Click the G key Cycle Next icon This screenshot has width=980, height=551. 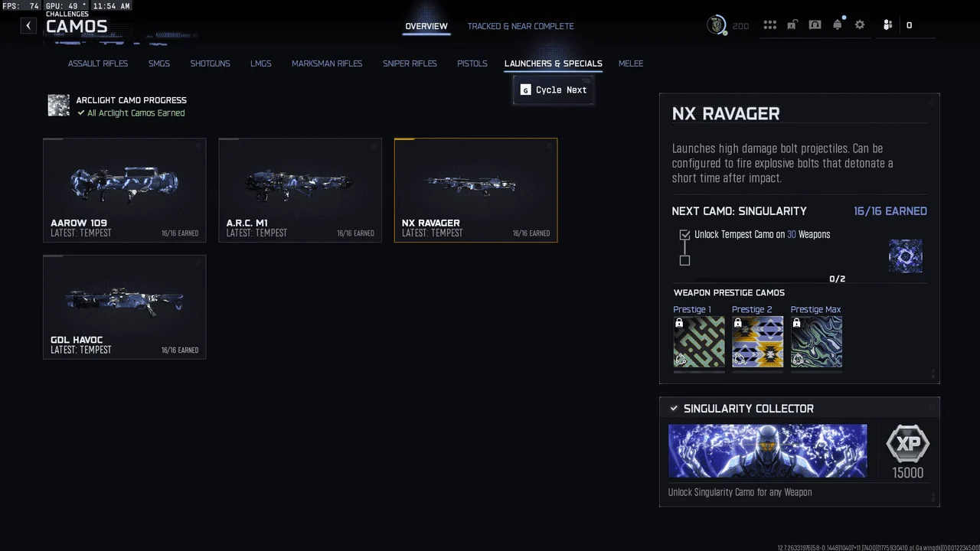pos(525,90)
